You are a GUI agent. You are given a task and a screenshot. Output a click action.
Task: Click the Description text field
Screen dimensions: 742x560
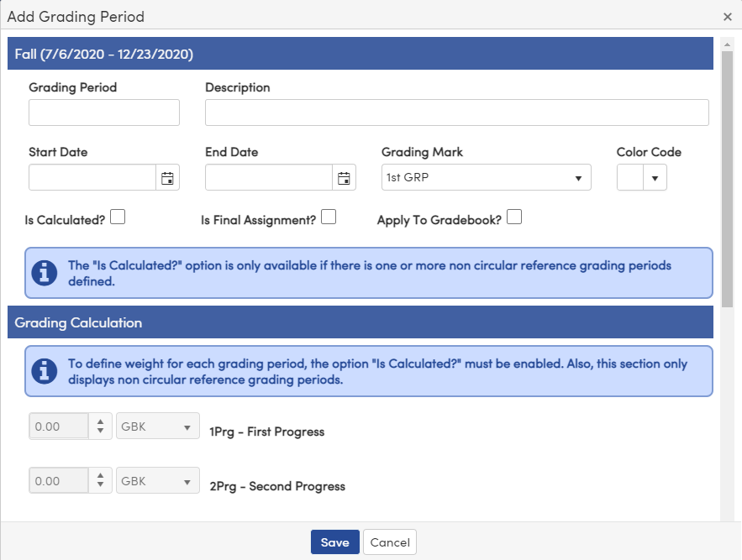456,112
